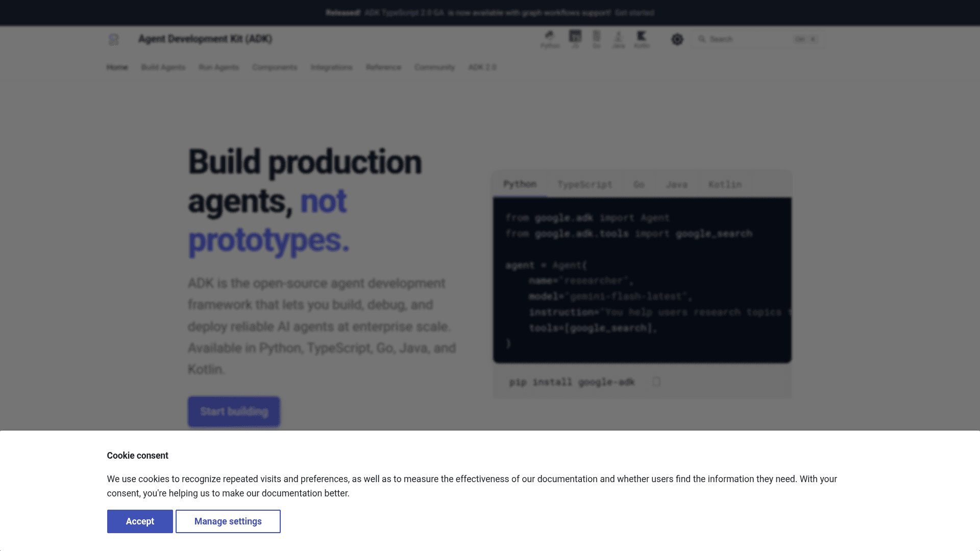Open the Python language icon

point(550,39)
